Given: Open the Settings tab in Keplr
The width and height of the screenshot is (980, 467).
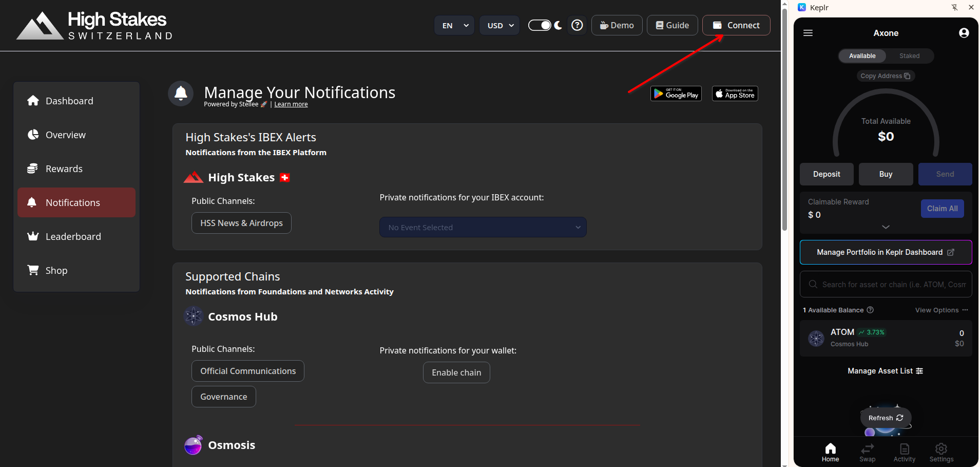Looking at the screenshot, I should pyautogui.click(x=941, y=452).
